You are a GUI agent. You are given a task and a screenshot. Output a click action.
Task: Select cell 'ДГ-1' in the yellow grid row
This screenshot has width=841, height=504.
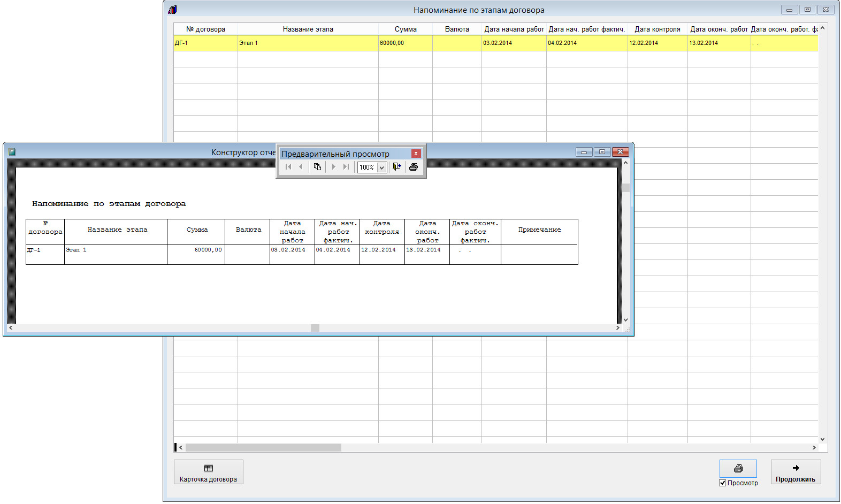coord(205,43)
